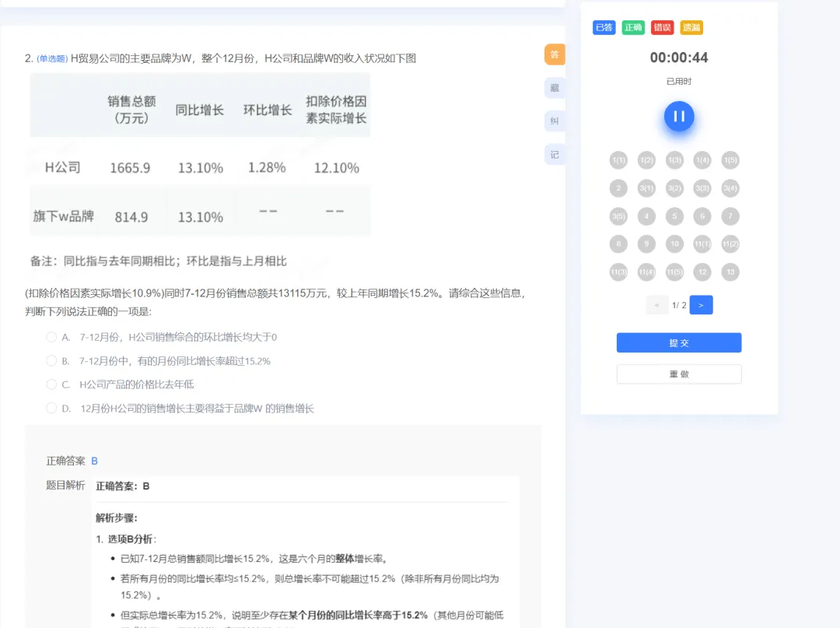Jump to question 3(3)

[x=702, y=188]
